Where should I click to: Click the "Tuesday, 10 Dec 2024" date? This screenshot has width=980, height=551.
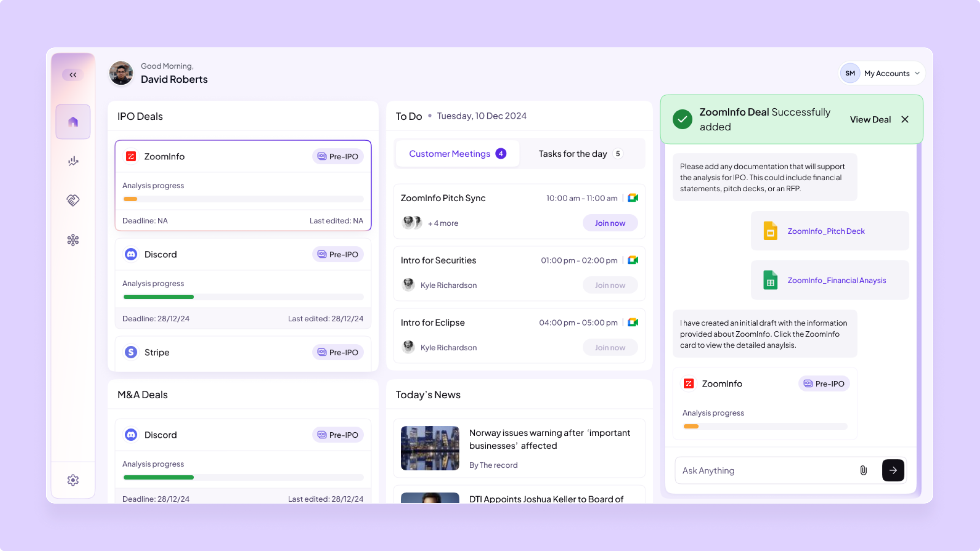(482, 116)
